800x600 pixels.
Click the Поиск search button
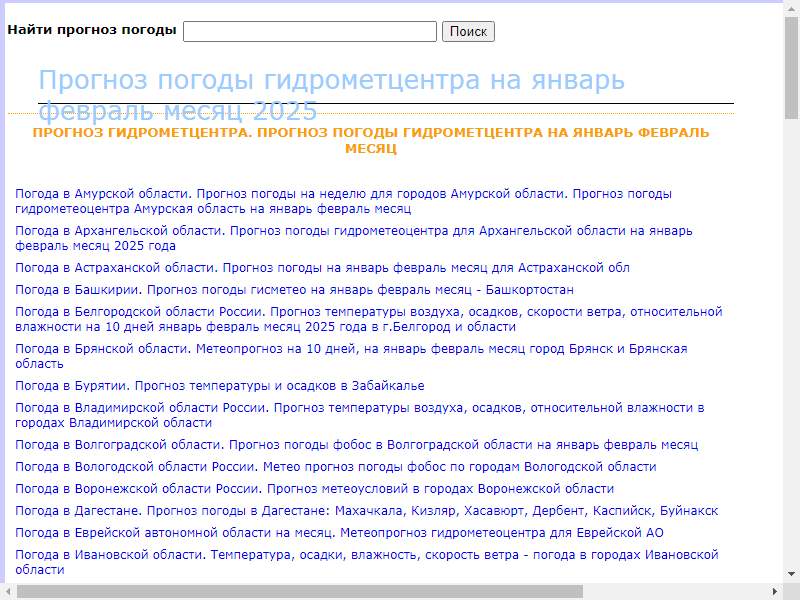[468, 32]
